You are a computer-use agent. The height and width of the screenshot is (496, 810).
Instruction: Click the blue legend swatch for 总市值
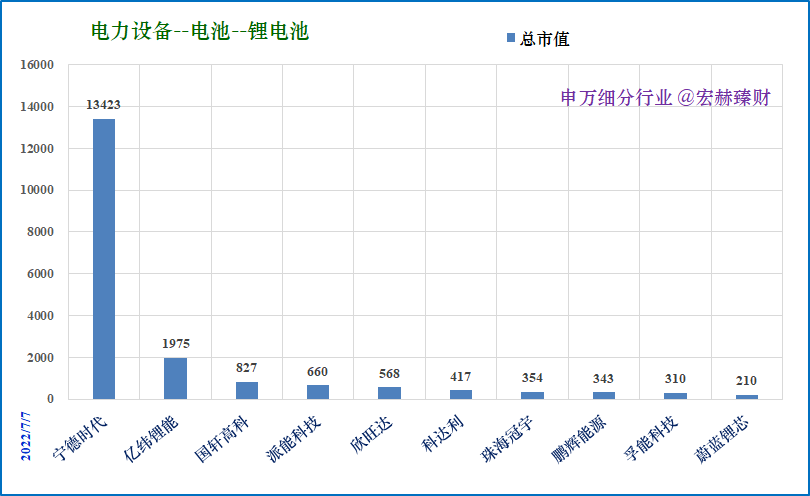tap(511, 38)
